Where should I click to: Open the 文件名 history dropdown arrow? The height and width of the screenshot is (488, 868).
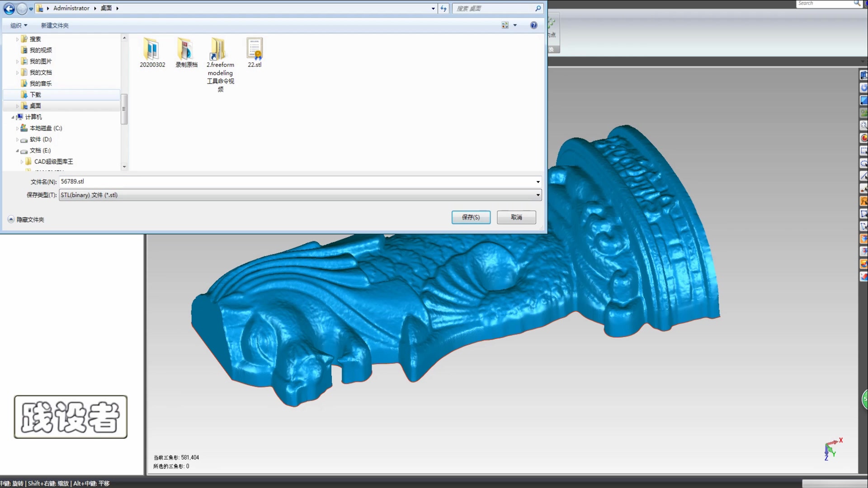pyautogui.click(x=538, y=182)
